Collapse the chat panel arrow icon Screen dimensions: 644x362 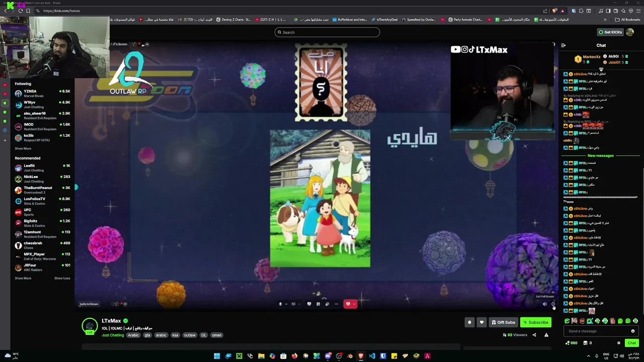click(563, 45)
